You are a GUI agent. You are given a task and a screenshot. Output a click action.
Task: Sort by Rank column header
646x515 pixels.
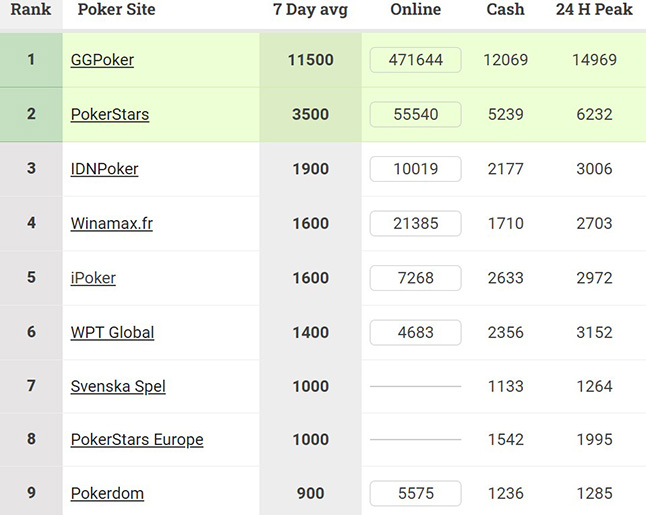click(x=31, y=10)
